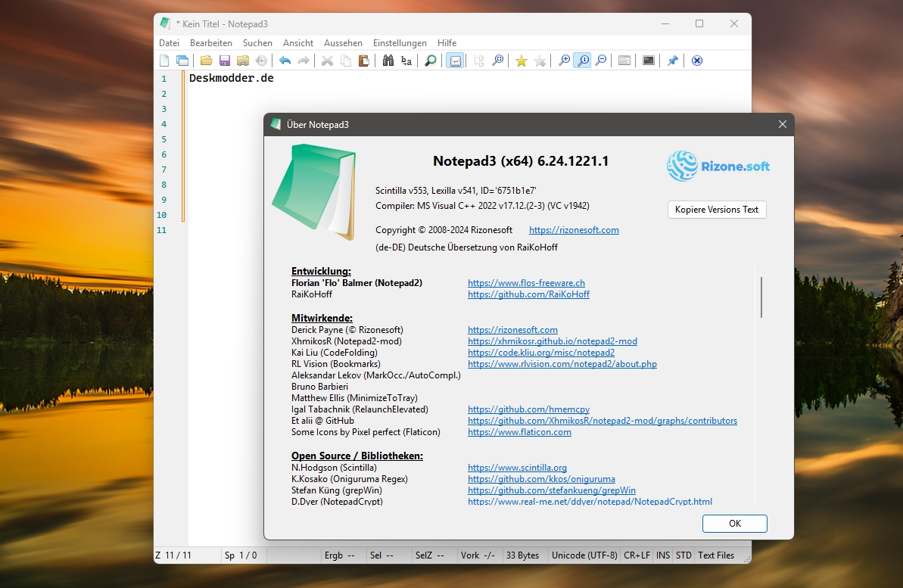Click OK in the Über Notepad3 dialog
The image size is (903, 588).
coord(735,524)
